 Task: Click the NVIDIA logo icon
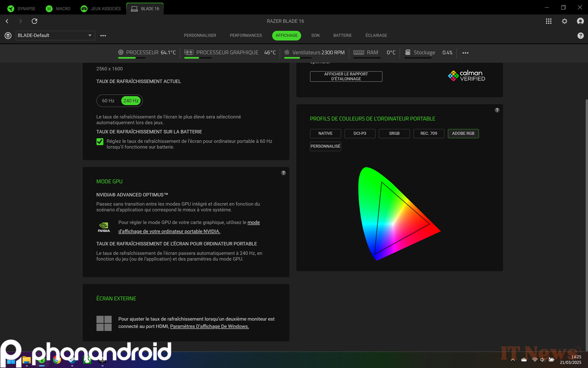(x=104, y=227)
